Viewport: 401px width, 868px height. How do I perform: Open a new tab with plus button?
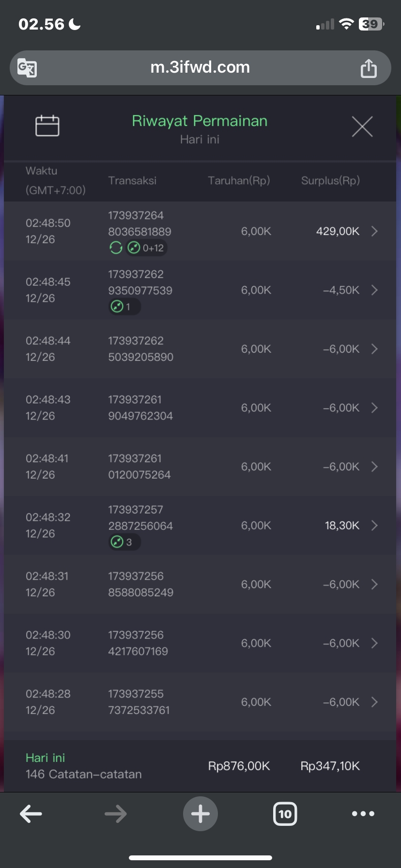pyautogui.click(x=200, y=814)
